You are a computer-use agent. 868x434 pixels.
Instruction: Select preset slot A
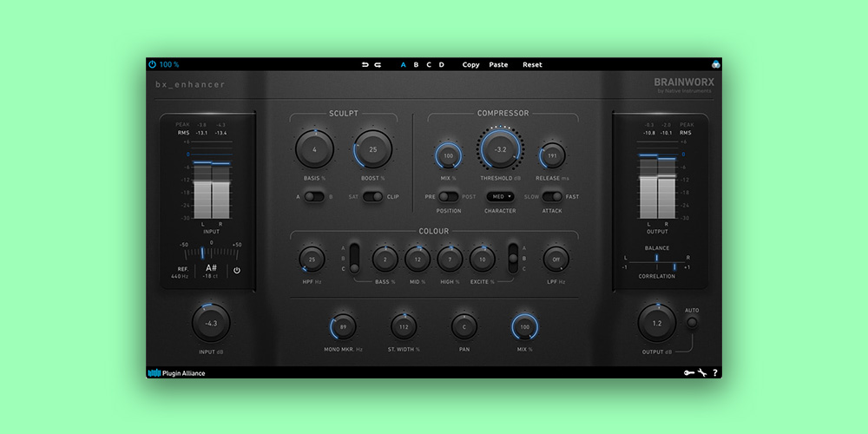(x=403, y=64)
